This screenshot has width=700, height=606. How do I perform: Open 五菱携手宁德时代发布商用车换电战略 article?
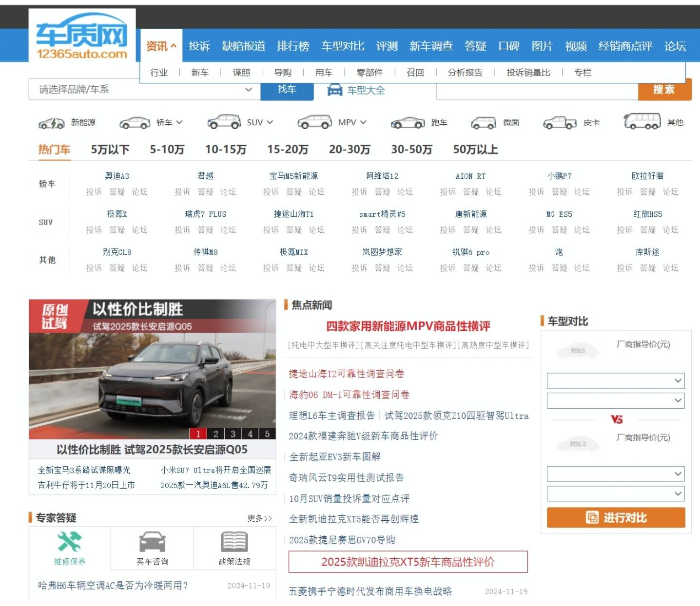click(370, 591)
